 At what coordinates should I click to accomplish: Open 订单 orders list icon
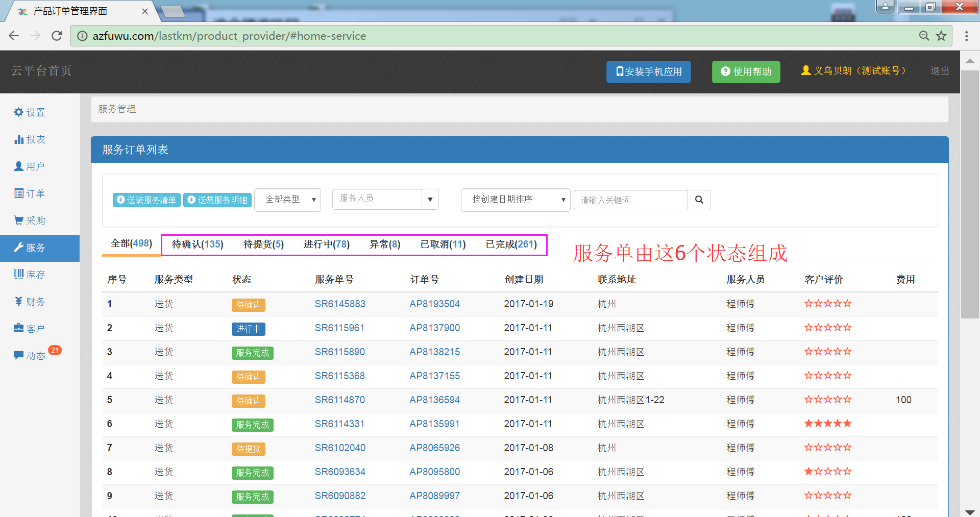[30, 193]
